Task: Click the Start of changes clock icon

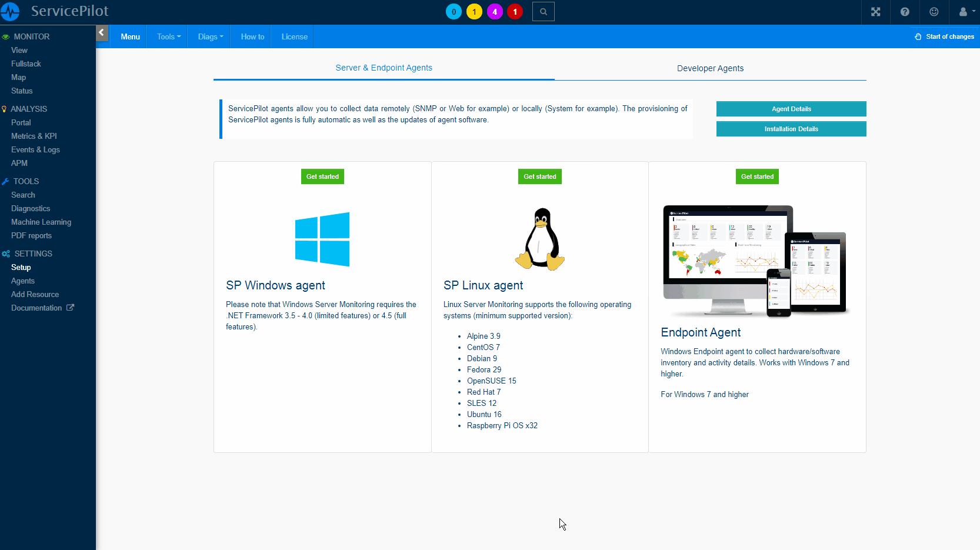Action: 918,36
